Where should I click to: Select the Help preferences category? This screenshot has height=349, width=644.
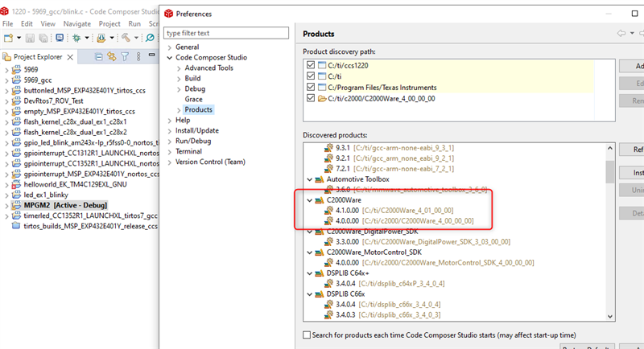tap(183, 120)
